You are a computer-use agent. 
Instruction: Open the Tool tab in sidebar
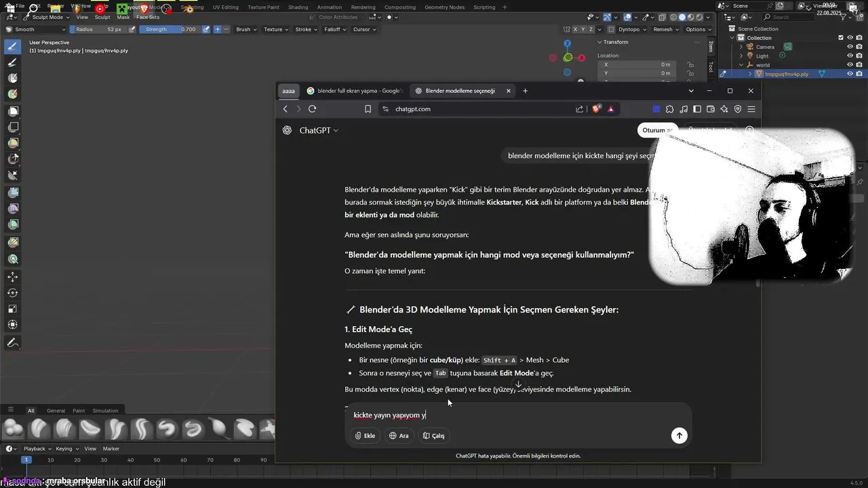click(x=711, y=66)
